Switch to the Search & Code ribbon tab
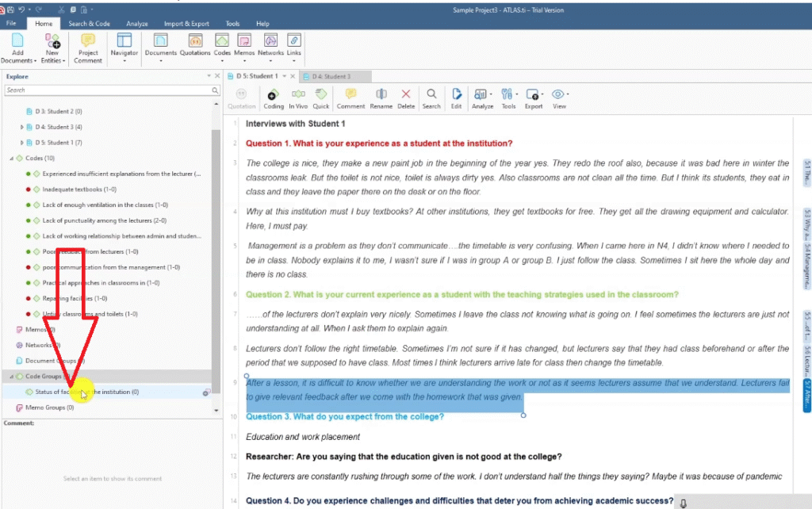The height and width of the screenshot is (509, 812). coord(89,24)
